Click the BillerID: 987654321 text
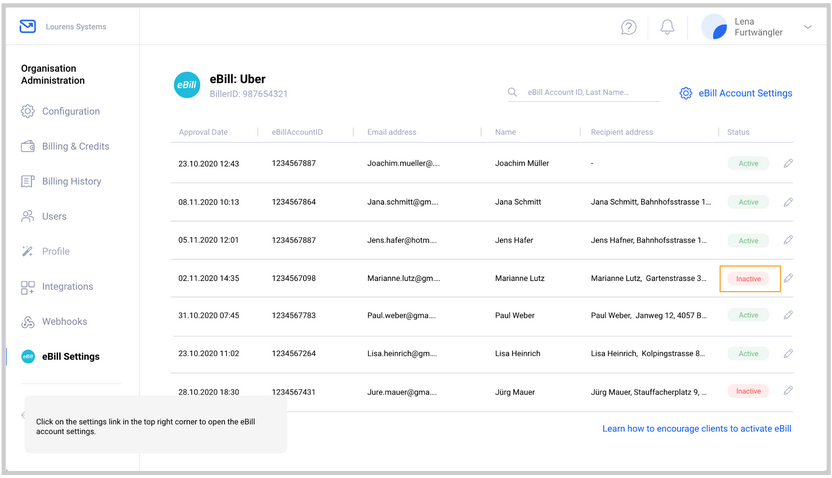832x478 pixels. coord(248,94)
